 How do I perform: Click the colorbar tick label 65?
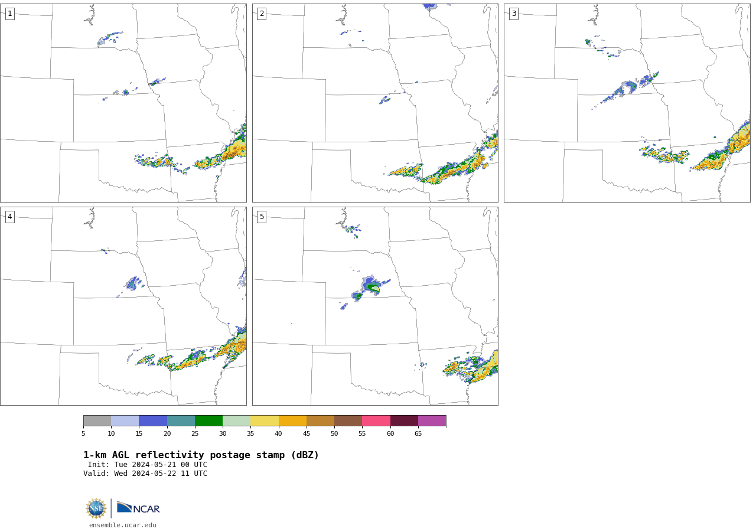tap(418, 433)
